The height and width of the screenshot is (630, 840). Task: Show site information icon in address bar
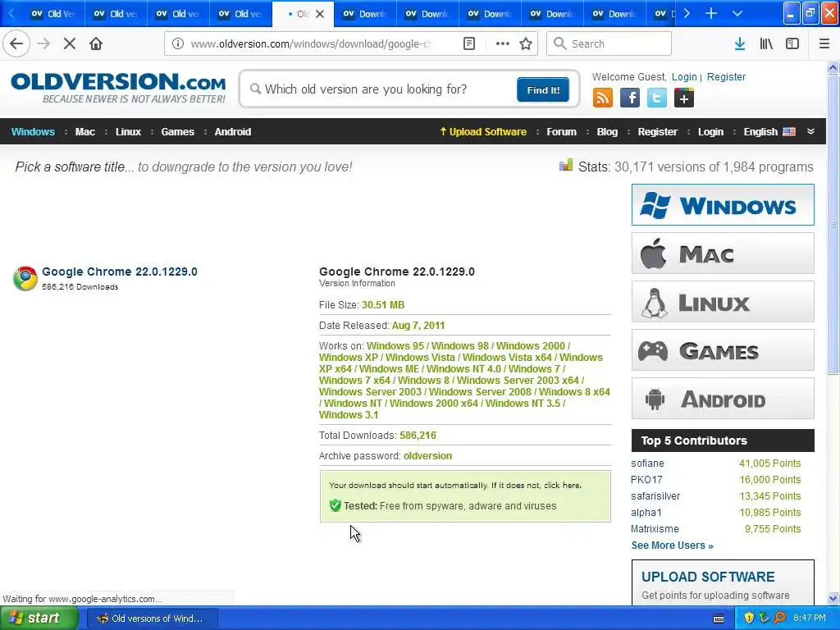coord(178,43)
